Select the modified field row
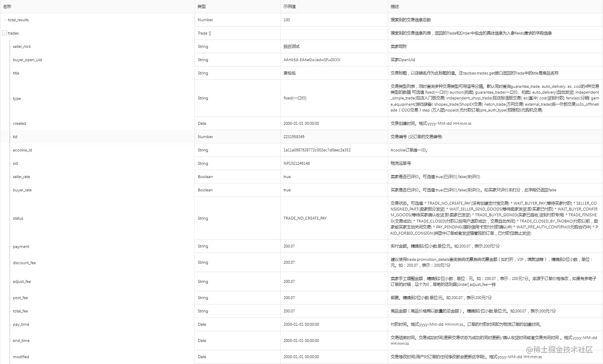603x364 pixels. [21, 357]
